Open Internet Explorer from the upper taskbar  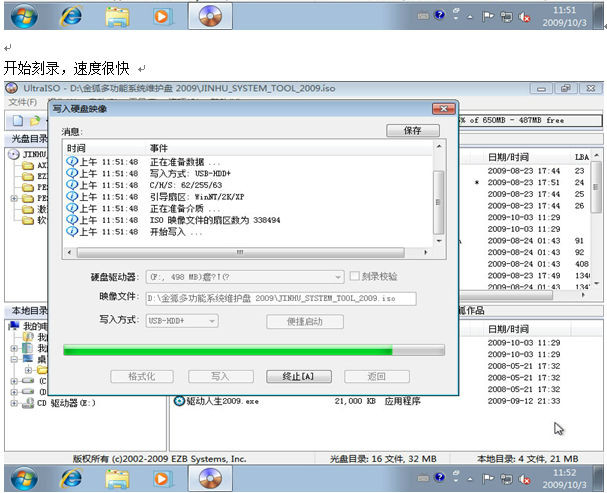pyautogui.click(x=71, y=17)
